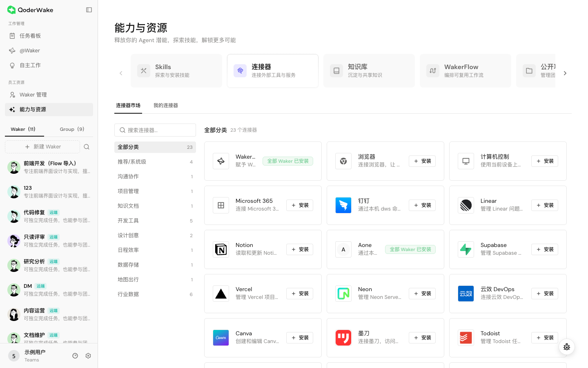Select the 连接器市场 tab
The height and width of the screenshot is (368, 588).
[128, 105]
